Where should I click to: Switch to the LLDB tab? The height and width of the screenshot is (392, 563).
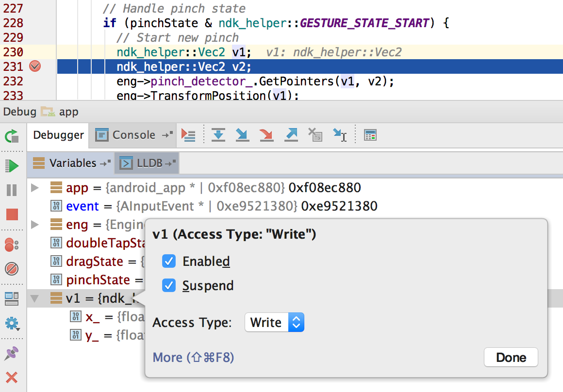pos(144,163)
